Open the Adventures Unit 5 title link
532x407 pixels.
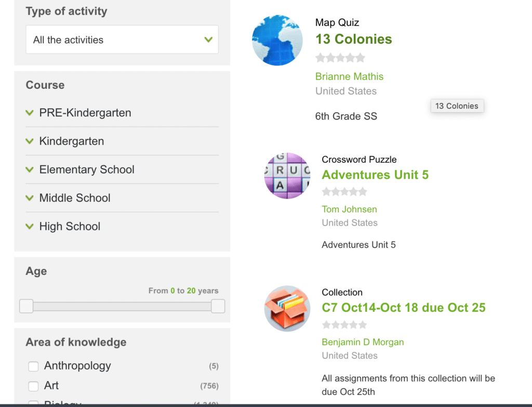pyautogui.click(x=375, y=175)
